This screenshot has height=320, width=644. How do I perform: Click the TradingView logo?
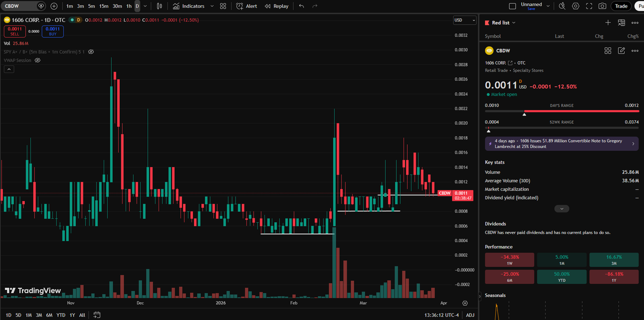click(x=32, y=290)
